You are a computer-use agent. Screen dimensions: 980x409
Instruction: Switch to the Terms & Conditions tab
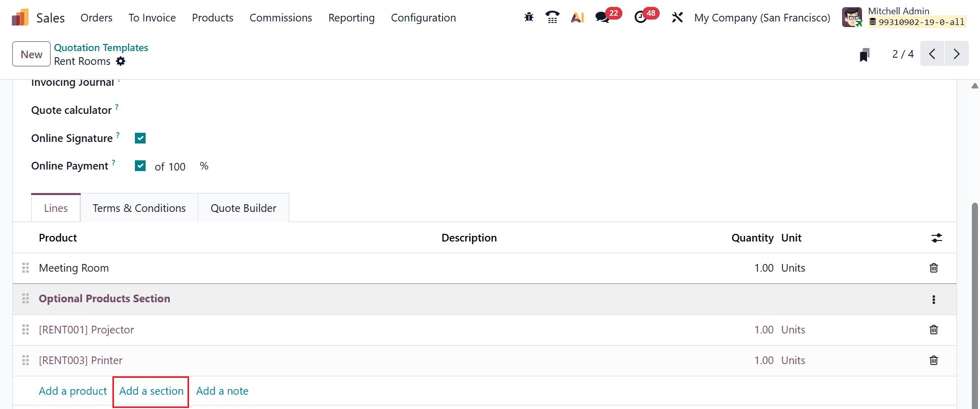(138, 208)
